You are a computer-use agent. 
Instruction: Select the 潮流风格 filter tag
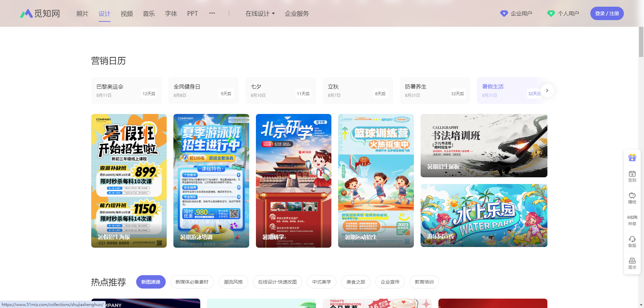click(x=233, y=282)
